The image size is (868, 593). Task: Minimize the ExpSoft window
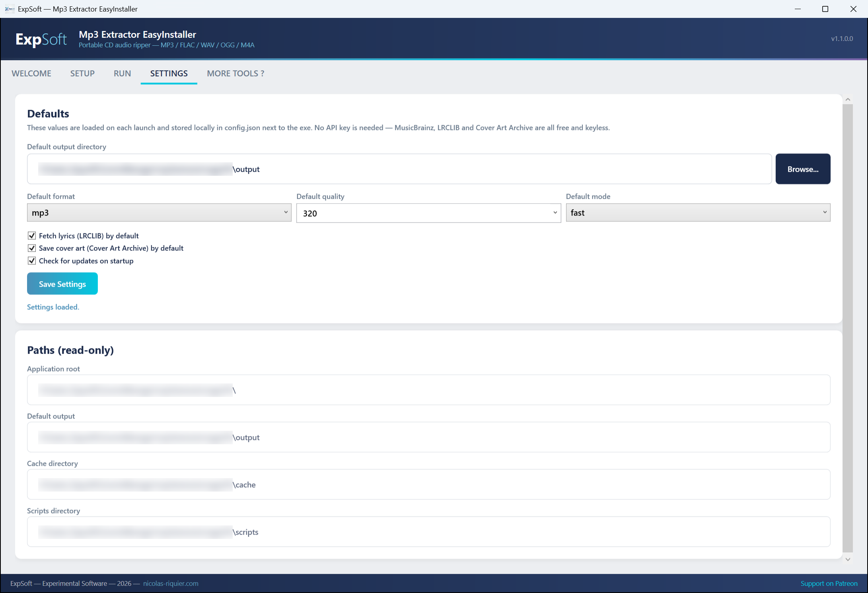click(x=798, y=9)
